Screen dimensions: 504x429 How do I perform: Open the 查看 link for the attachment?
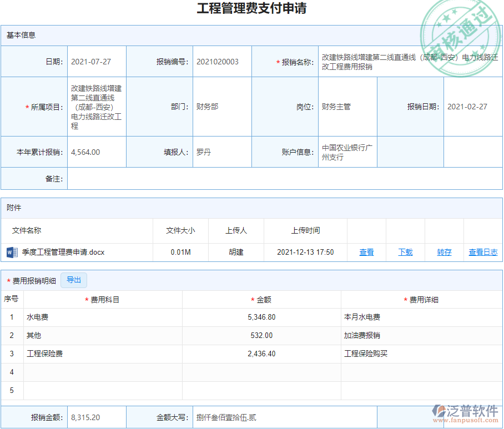[x=366, y=252]
